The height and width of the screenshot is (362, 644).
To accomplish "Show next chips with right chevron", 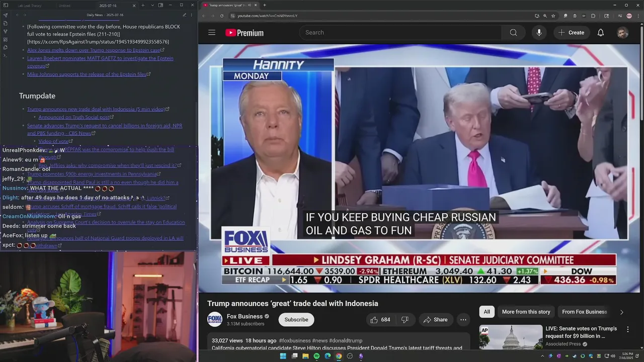I will 621,312.
